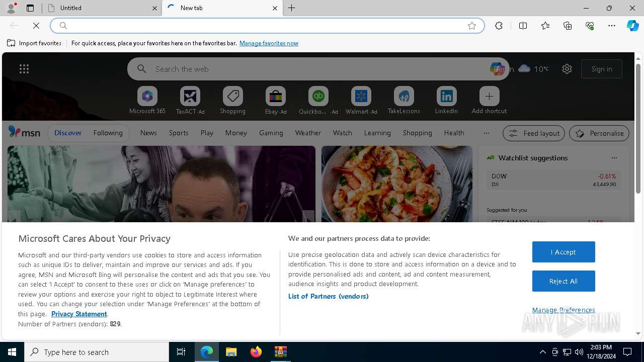Show hidden system tray icons
Viewport: 644px width, 362px height.
(x=542, y=352)
